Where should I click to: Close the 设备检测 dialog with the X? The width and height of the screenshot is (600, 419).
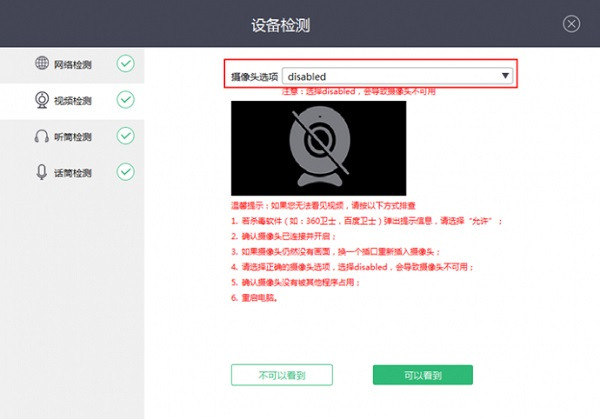(571, 23)
